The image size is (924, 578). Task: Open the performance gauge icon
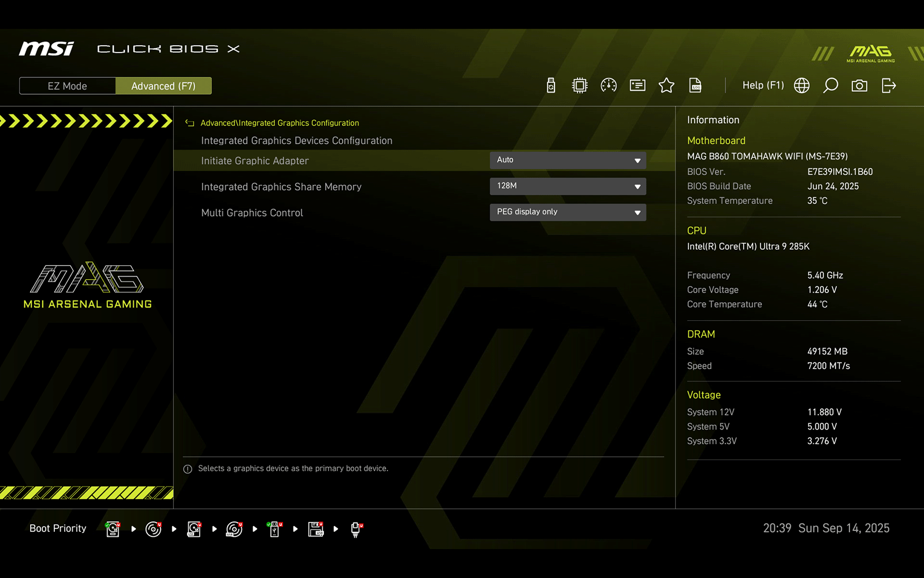pyautogui.click(x=609, y=86)
